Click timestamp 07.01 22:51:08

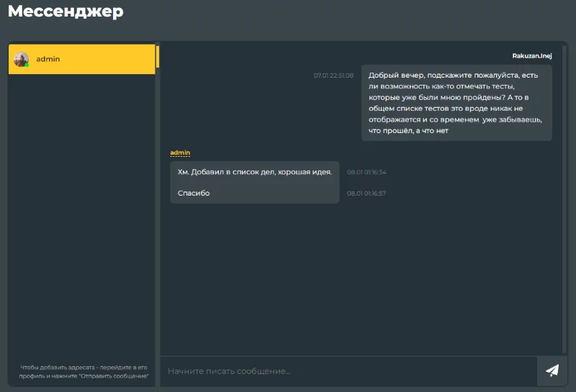pos(333,76)
